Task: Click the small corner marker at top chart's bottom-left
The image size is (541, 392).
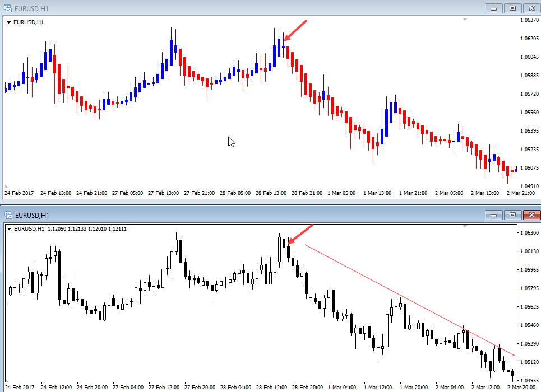Action: 6,185
